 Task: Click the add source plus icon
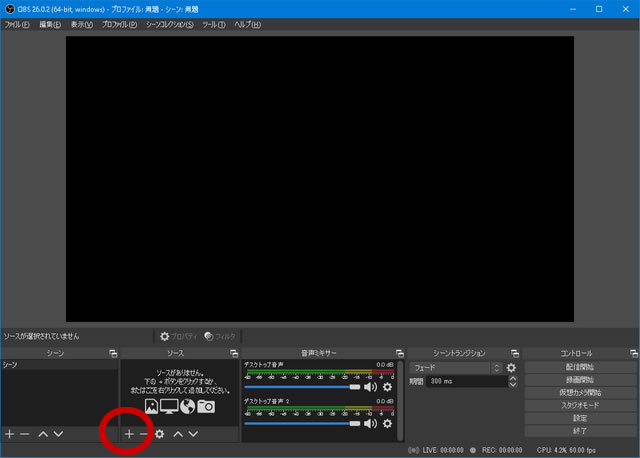click(129, 434)
